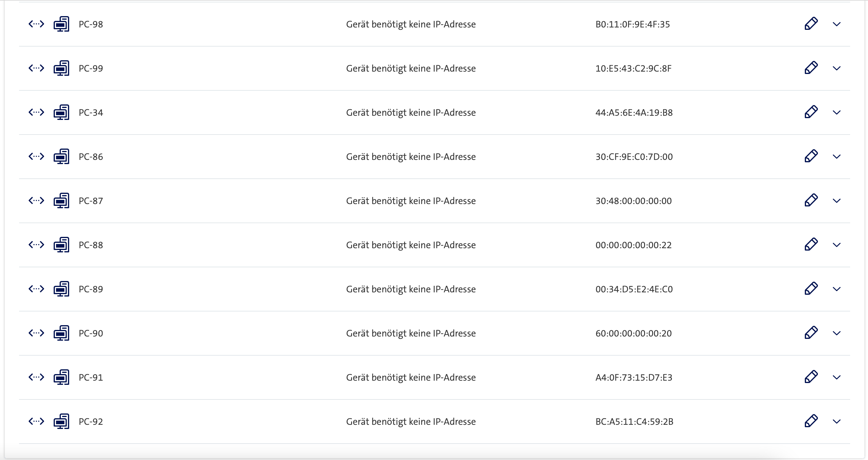Viewport: 868px width, 460px height.
Task: Click the PC-99 device name
Action: (91, 68)
